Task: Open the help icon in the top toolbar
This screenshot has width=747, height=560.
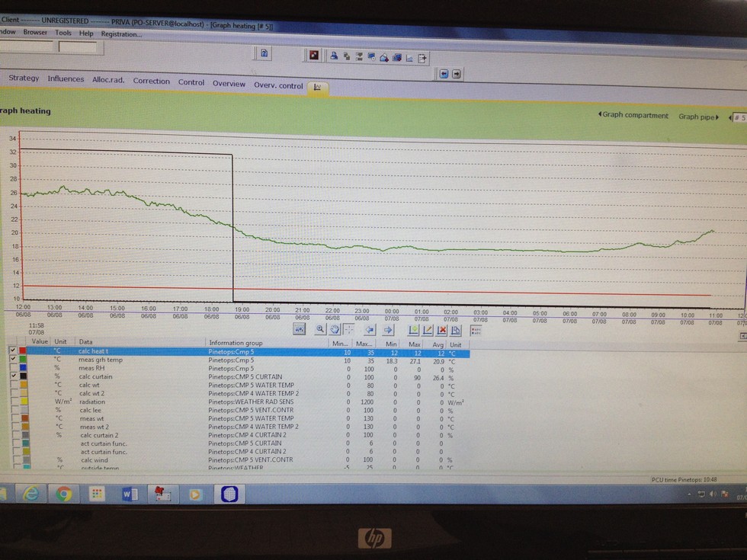Action: (264, 53)
